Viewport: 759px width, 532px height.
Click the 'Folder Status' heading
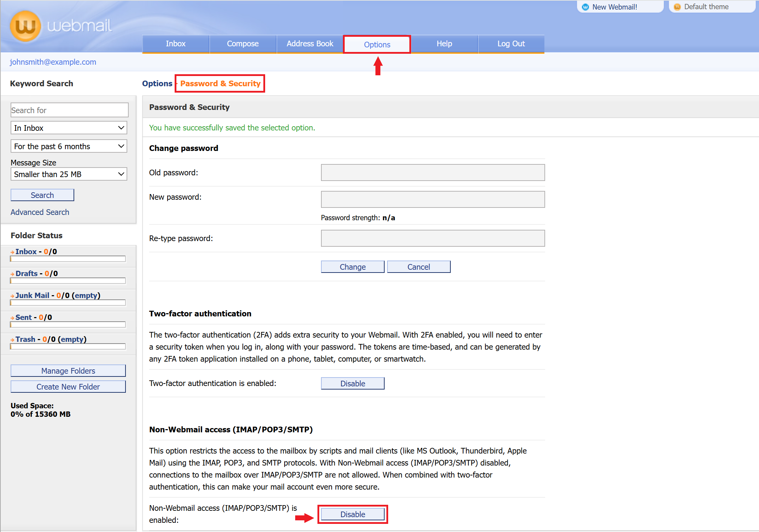coord(36,235)
